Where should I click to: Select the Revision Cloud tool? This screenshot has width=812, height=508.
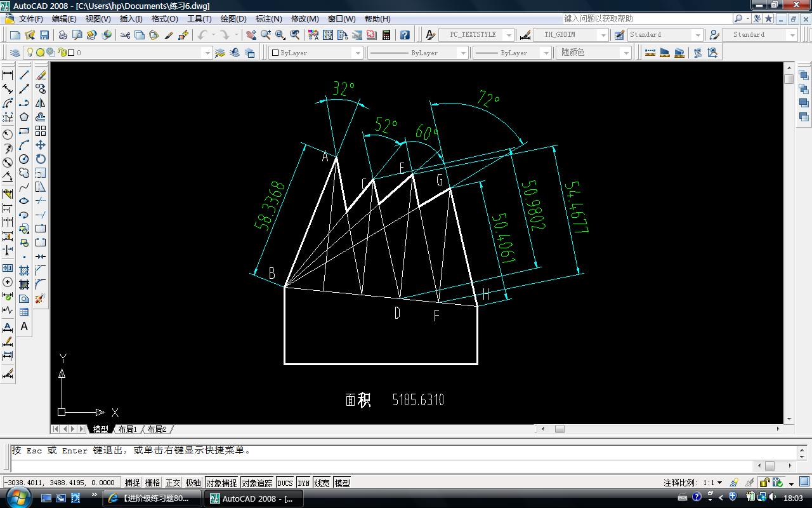coord(24,173)
